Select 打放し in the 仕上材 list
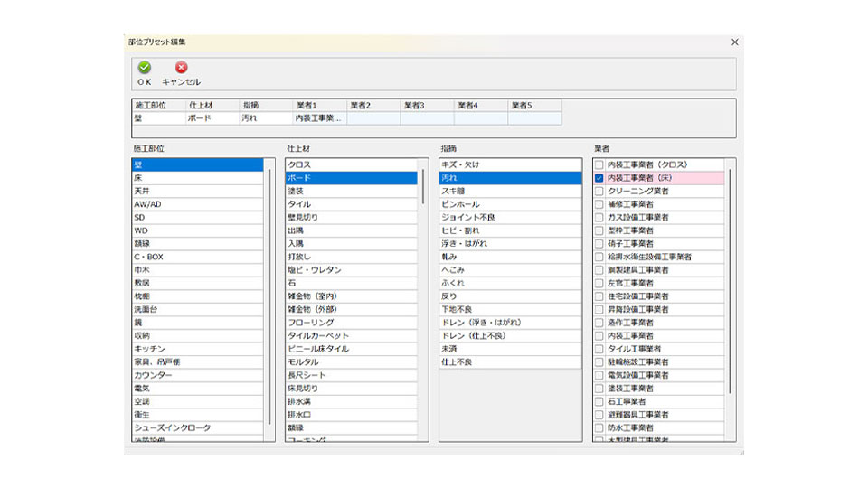Viewport: 868px width, 488px height. point(352,257)
